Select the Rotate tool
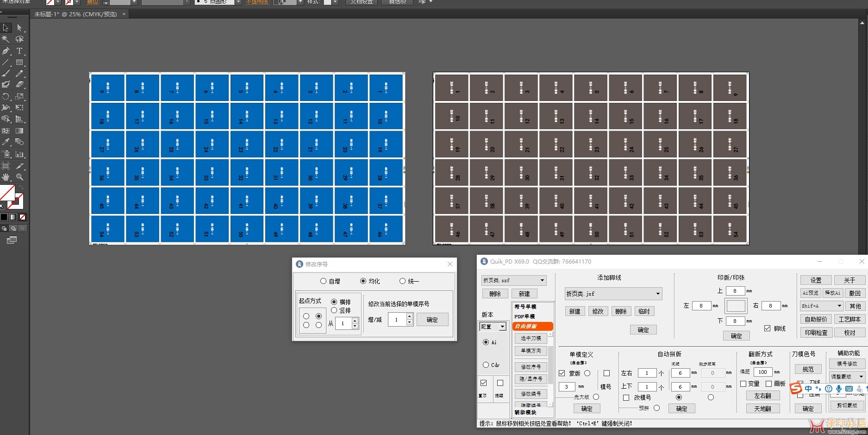 6,96
